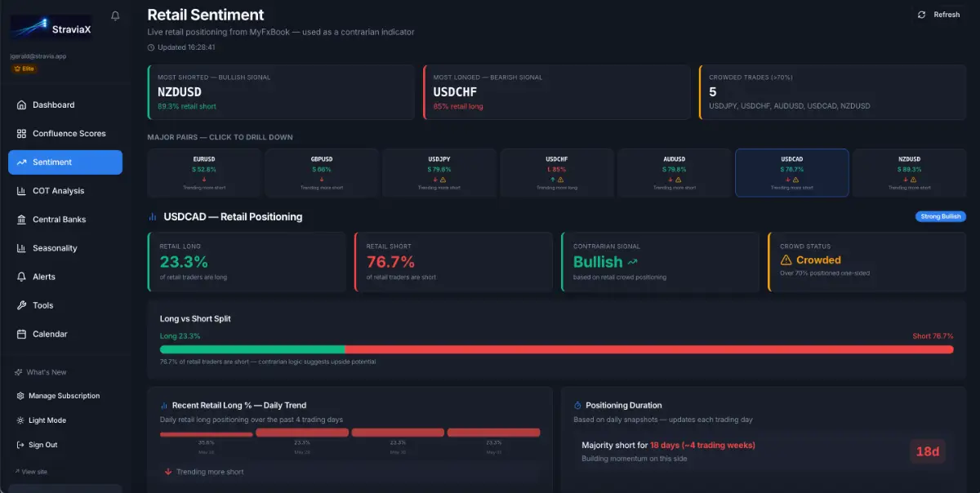
Task: Select the EURUSD pair card
Action: click(204, 173)
